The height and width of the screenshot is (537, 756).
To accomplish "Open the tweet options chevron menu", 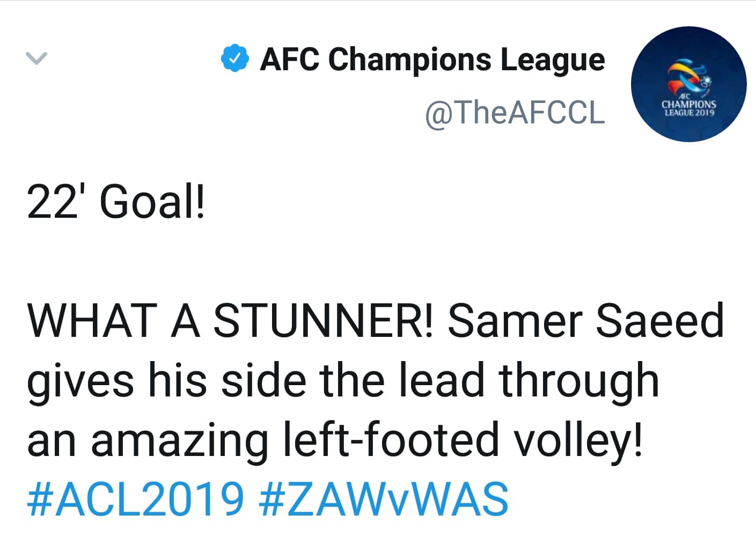I will (36, 58).
